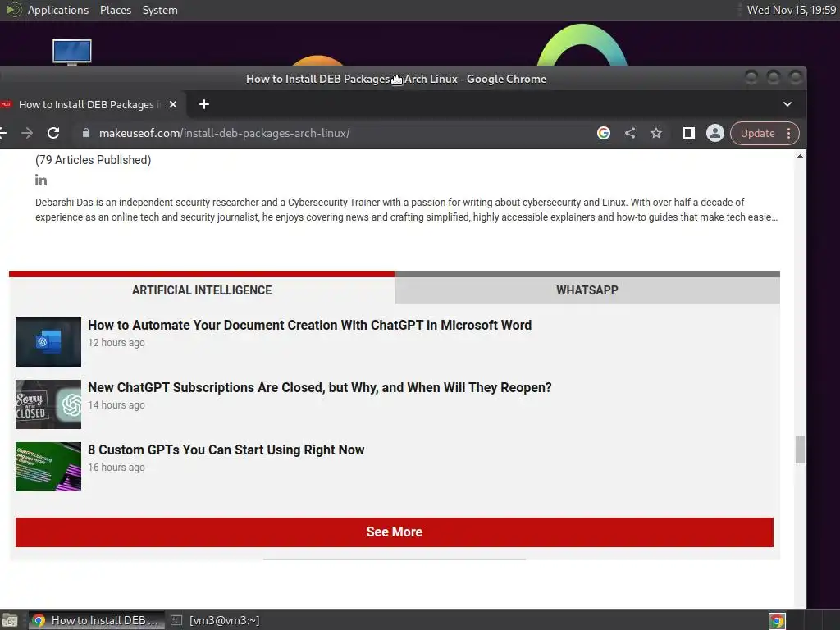Click the Sorry Closed article thumbnail

(x=48, y=404)
